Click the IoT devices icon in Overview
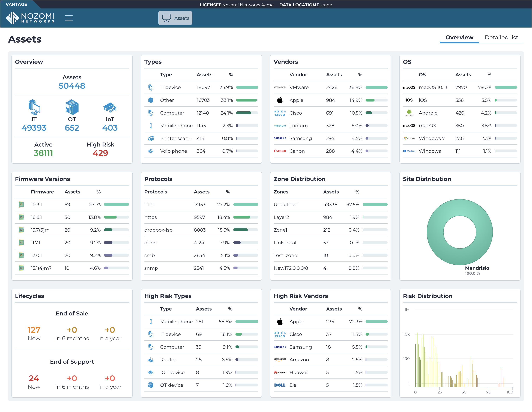Viewport: 532px width, 412px height. tap(110, 107)
